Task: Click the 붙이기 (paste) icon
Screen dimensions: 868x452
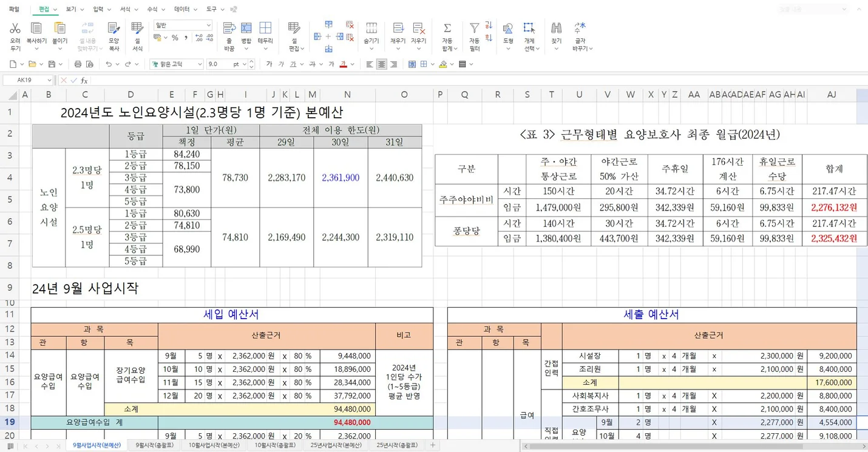Action: [x=59, y=28]
